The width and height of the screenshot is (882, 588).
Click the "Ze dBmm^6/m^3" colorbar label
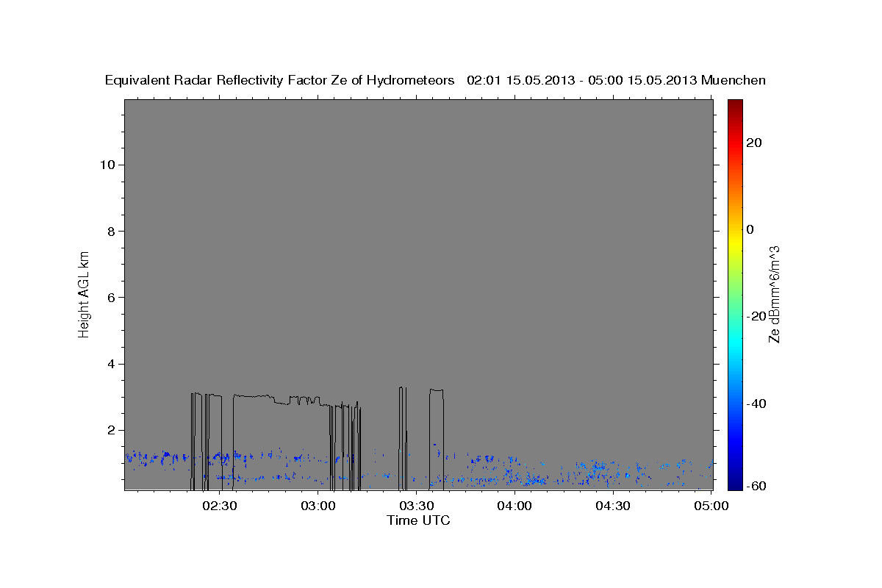774,294
